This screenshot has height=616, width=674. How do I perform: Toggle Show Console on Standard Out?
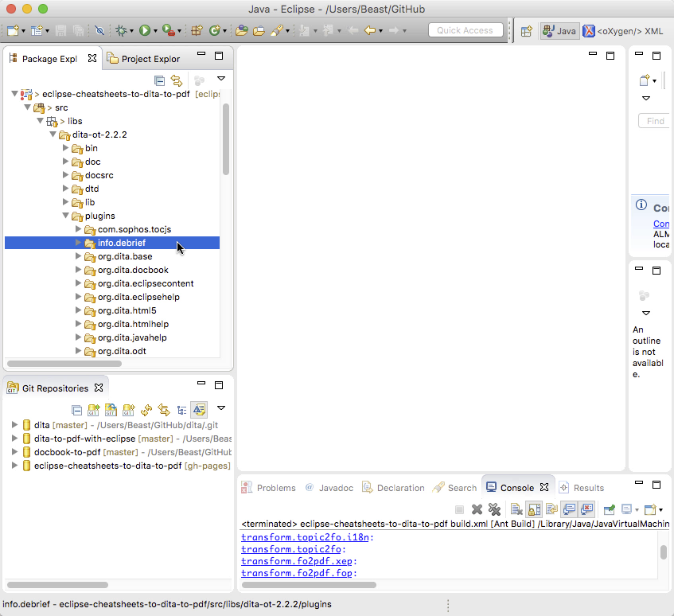[570, 510]
